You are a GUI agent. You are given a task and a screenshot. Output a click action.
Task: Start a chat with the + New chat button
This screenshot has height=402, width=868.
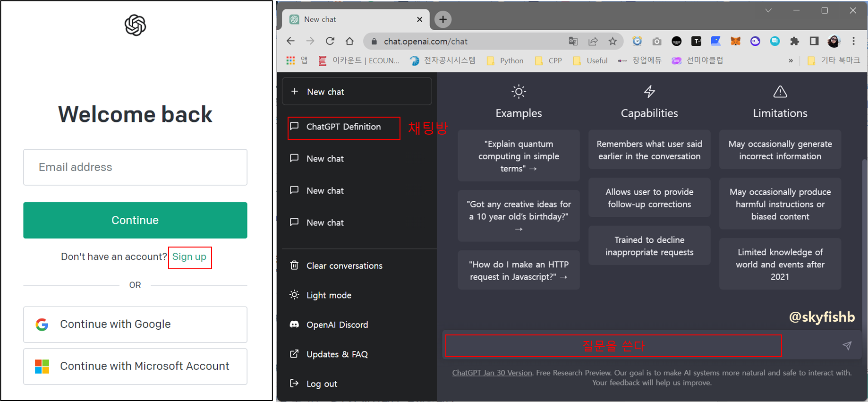tap(357, 91)
